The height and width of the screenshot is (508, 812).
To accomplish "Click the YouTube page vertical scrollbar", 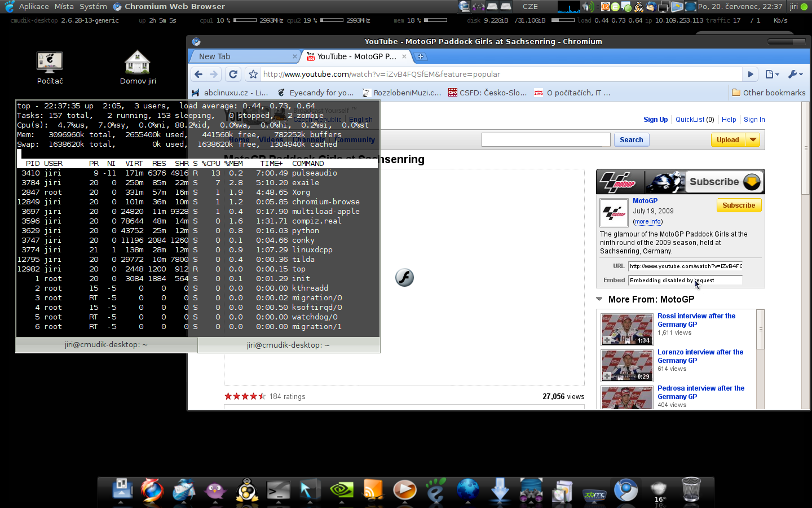I will point(805,148).
